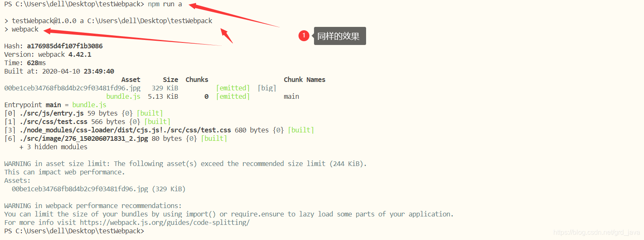The height and width of the screenshot is (240, 644).
Task: Click the jpg file name under Assets warning
Action: pos(80,189)
